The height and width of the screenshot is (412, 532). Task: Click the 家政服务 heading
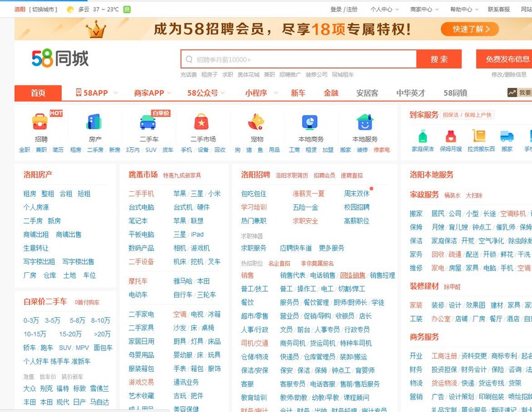click(x=424, y=194)
